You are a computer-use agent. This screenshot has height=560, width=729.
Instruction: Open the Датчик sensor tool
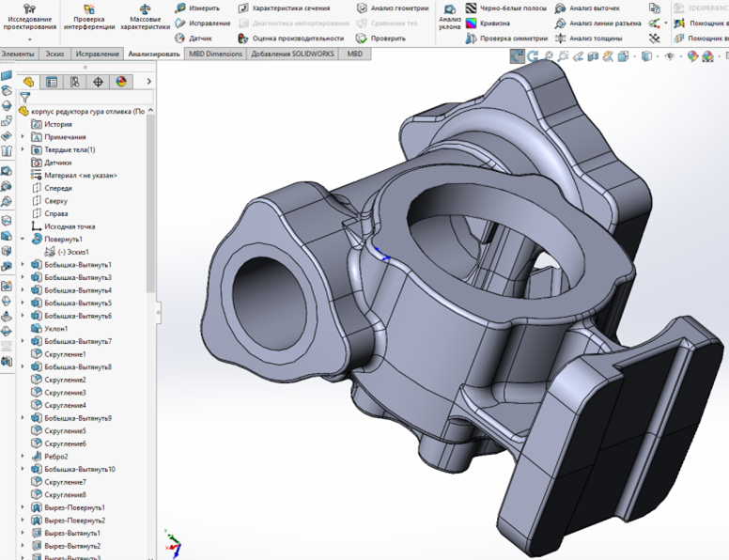point(181,39)
